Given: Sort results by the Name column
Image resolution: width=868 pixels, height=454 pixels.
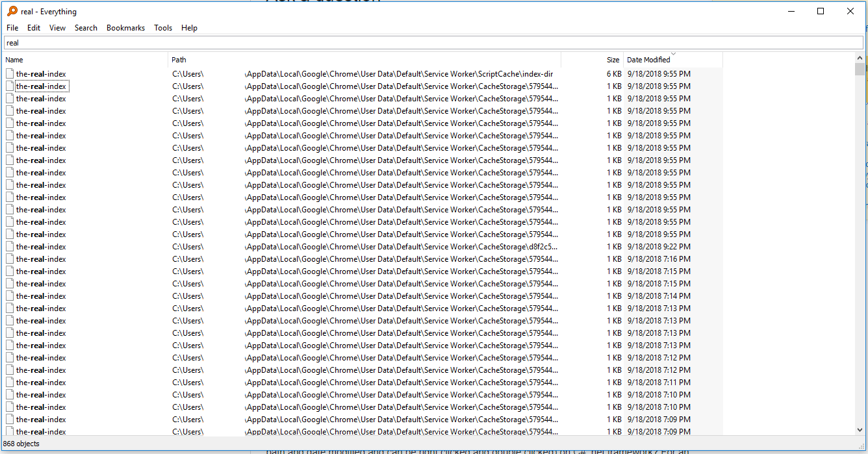Looking at the screenshot, I should point(14,59).
